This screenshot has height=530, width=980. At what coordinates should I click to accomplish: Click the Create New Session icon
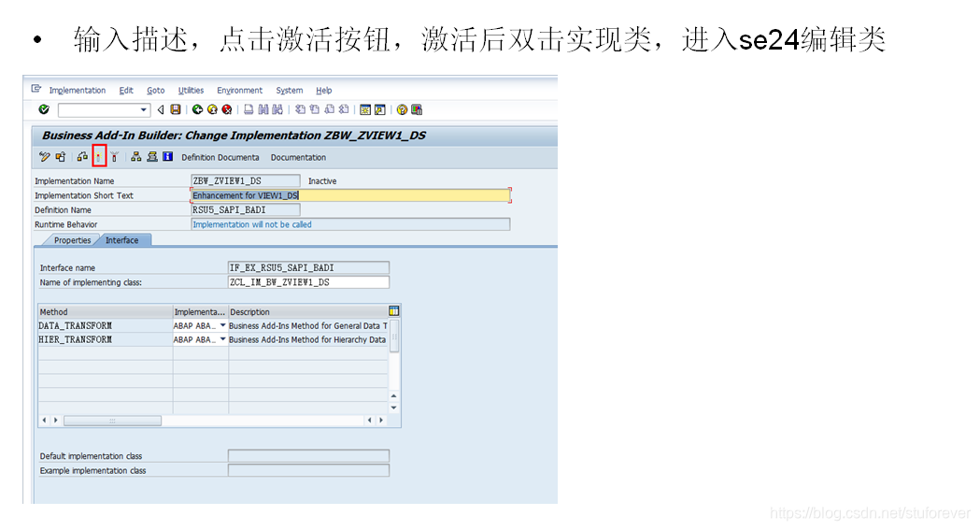tap(365, 109)
